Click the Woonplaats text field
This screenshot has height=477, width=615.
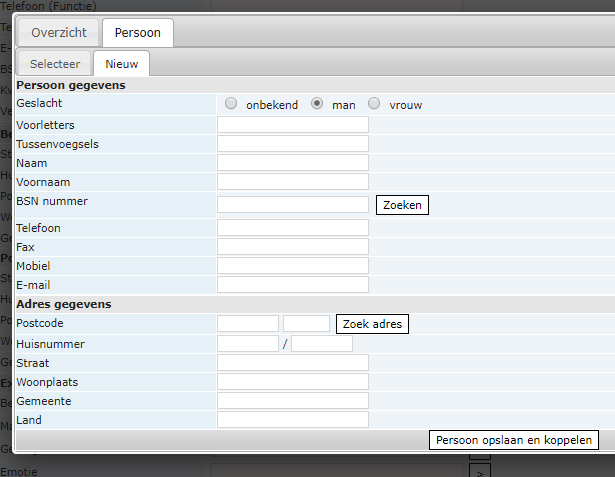click(292, 381)
